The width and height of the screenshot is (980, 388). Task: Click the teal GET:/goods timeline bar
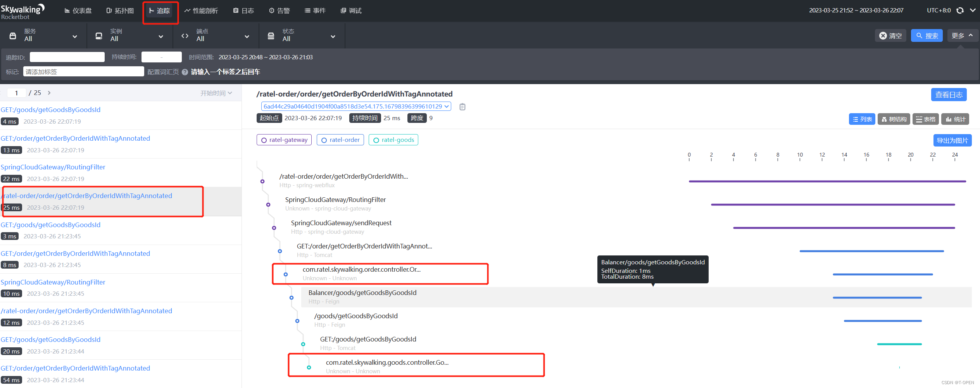[899, 344]
